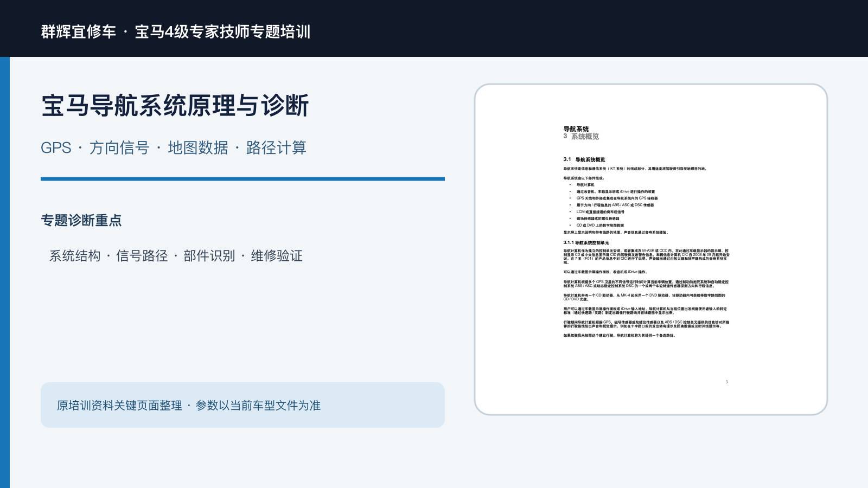Viewport: 868px width, 488px height.
Task: Click subsection heading 3.1.1 导航系统控制单元
Action: (586, 243)
